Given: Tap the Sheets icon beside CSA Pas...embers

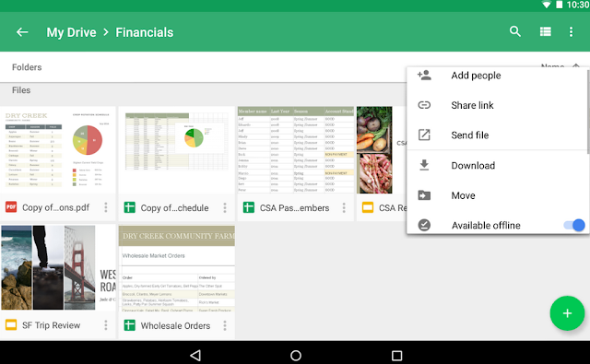Looking at the screenshot, I should tap(248, 207).
